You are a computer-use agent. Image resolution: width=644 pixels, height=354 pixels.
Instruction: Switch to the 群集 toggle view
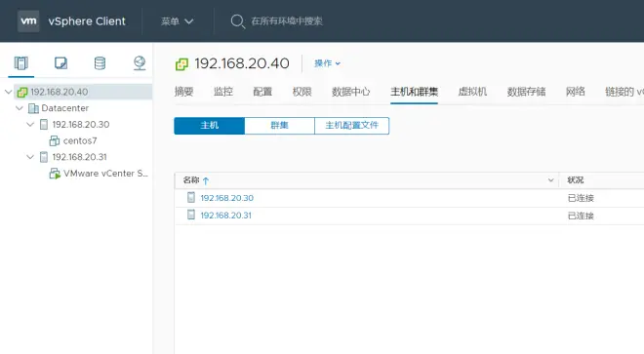[x=280, y=126]
